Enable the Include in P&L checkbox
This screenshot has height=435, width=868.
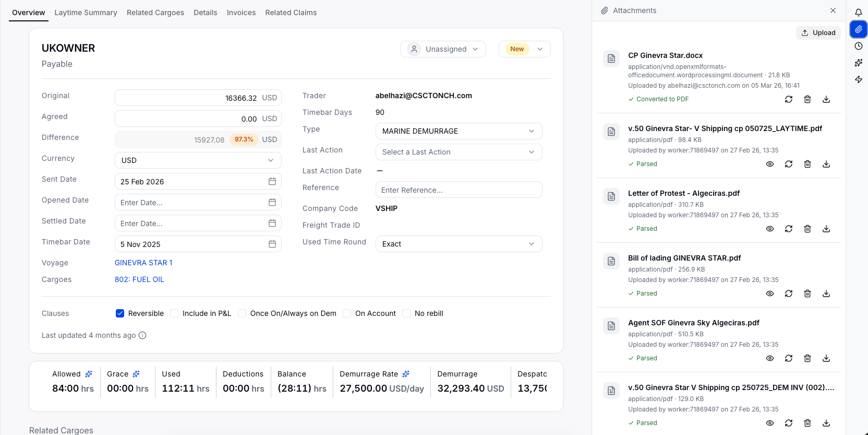(x=174, y=313)
